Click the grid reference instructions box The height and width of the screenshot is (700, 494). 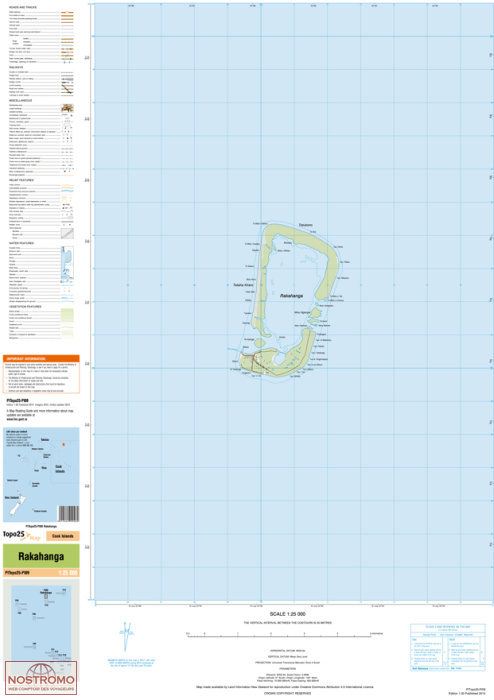448,648
